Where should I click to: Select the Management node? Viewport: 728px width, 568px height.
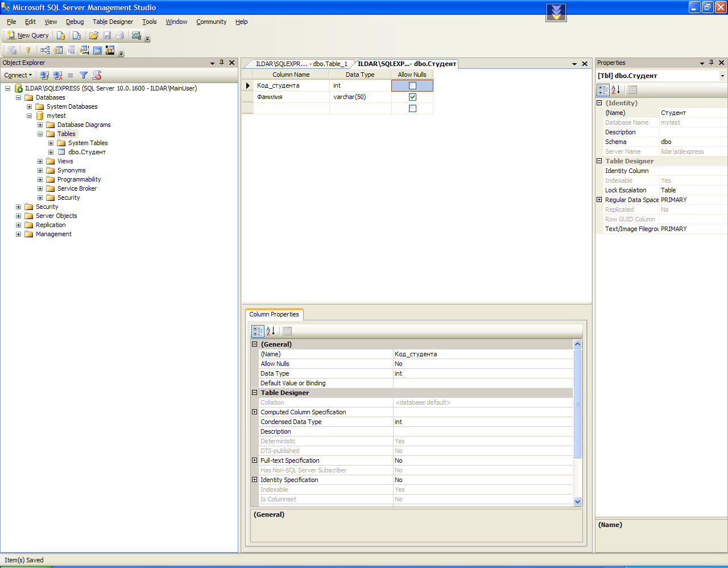click(x=53, y=234)
